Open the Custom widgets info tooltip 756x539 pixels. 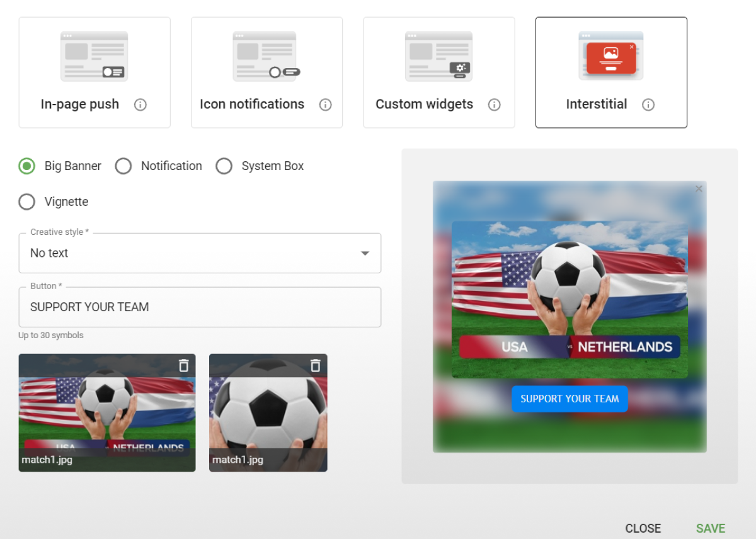click(495, 105)
